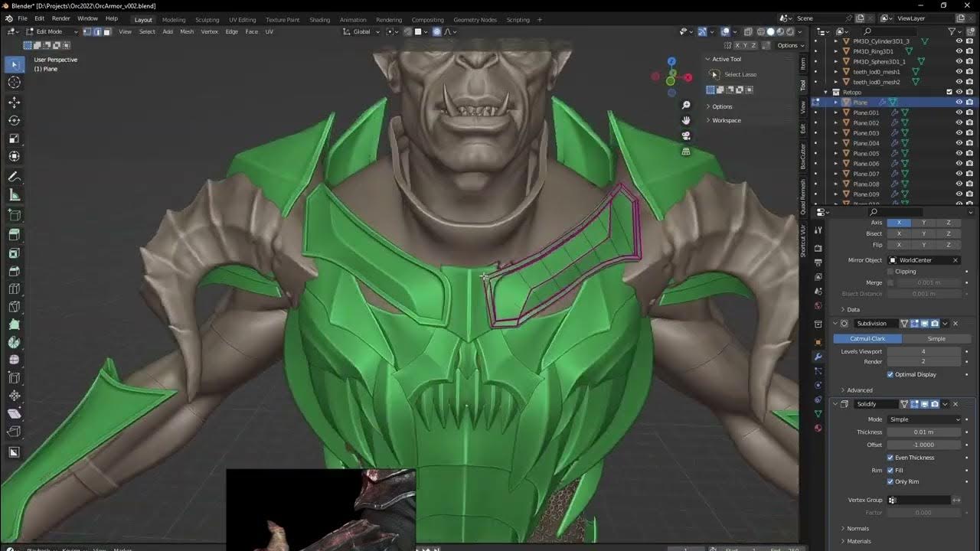
Task: Switch to face select mode
Action: [107, 31]
